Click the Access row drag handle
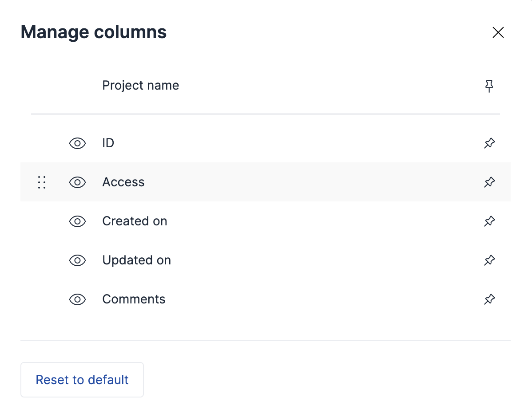This screenshot has height=417, width=532. (x=42, y=182)
